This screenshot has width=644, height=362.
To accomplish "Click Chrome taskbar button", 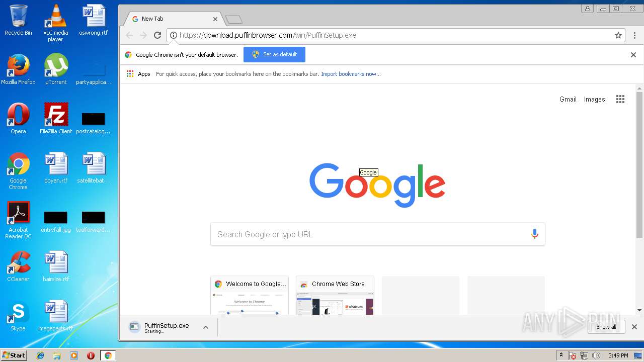I will click(x=108, y=355).
